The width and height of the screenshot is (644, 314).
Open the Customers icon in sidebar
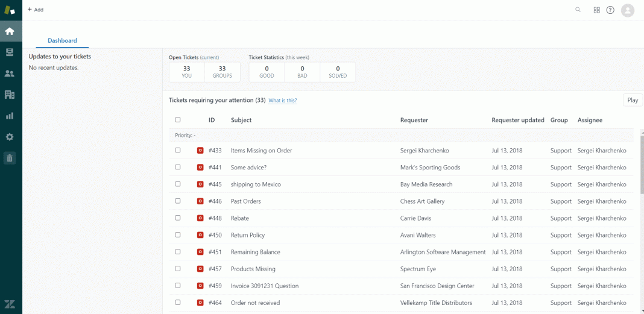[x=10, y=74]
